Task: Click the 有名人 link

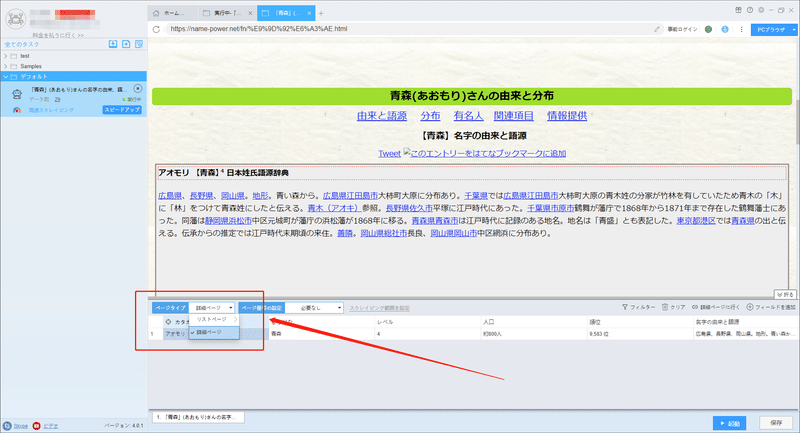Action: click(x=468, y=116)
